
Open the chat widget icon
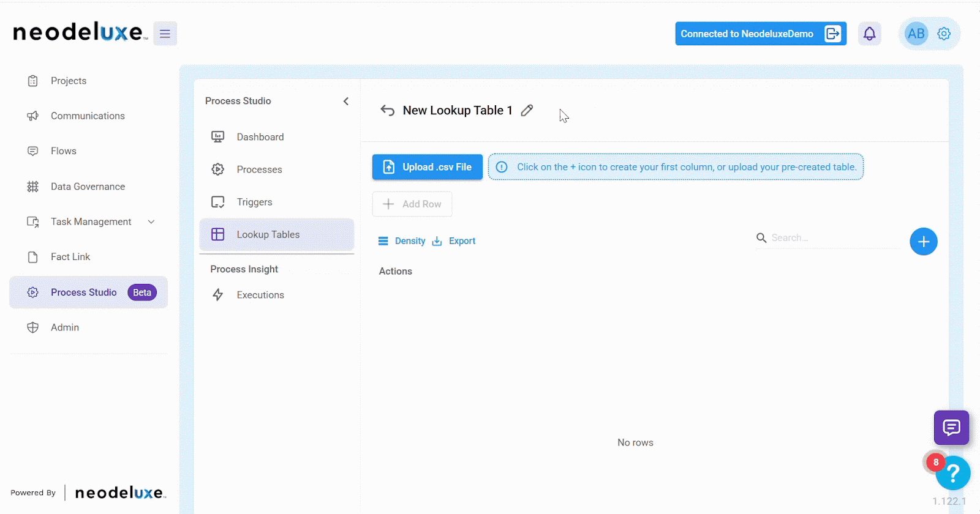point(951,427)
